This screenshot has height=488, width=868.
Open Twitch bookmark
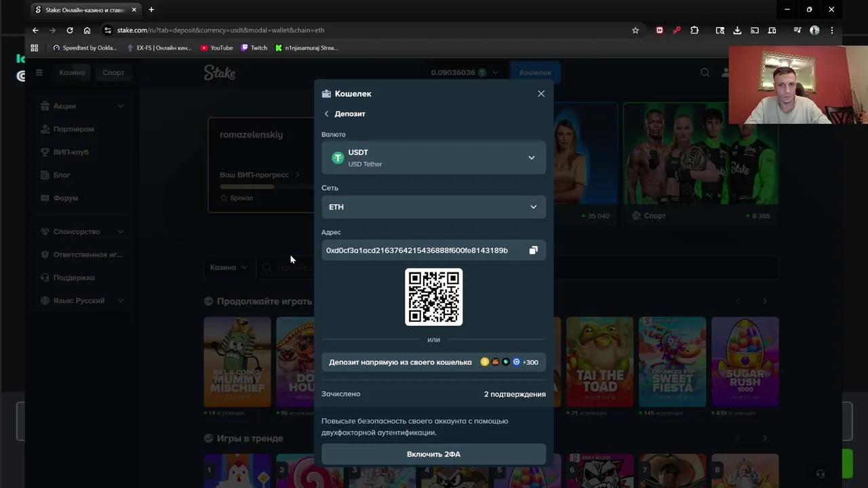(x=254, y=48)
